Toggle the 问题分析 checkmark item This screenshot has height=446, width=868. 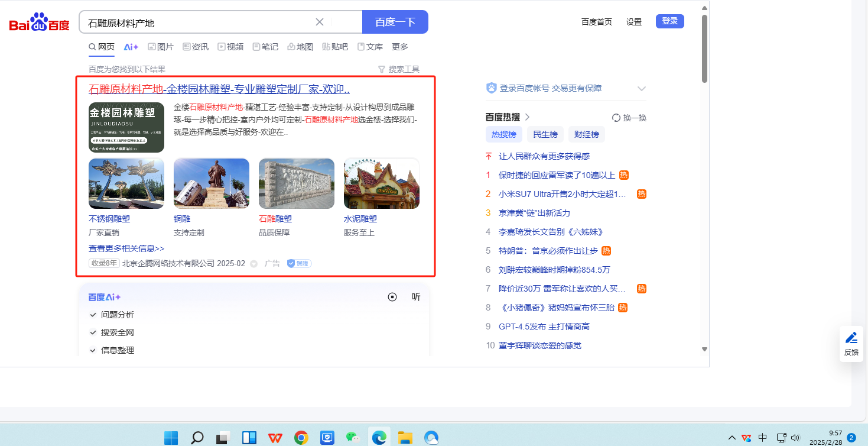[93, 315]
